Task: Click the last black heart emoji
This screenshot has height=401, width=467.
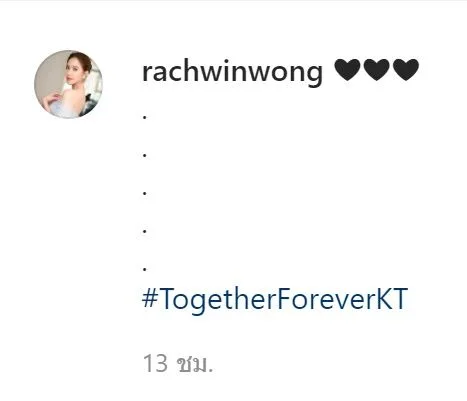Action: coord(406,70)
